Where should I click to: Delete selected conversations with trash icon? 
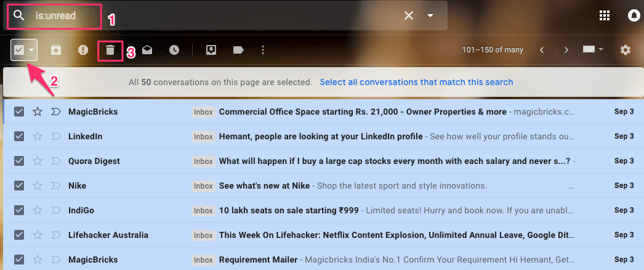110,50
